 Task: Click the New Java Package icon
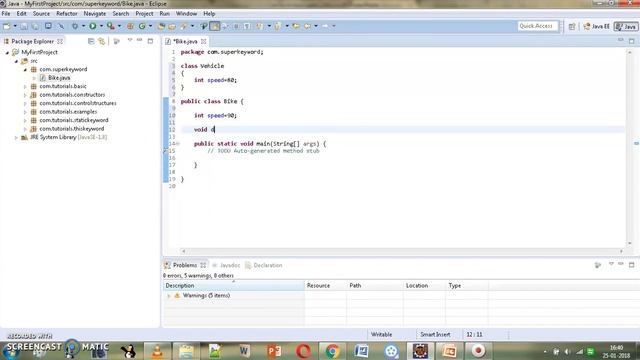tap(130, 26)
